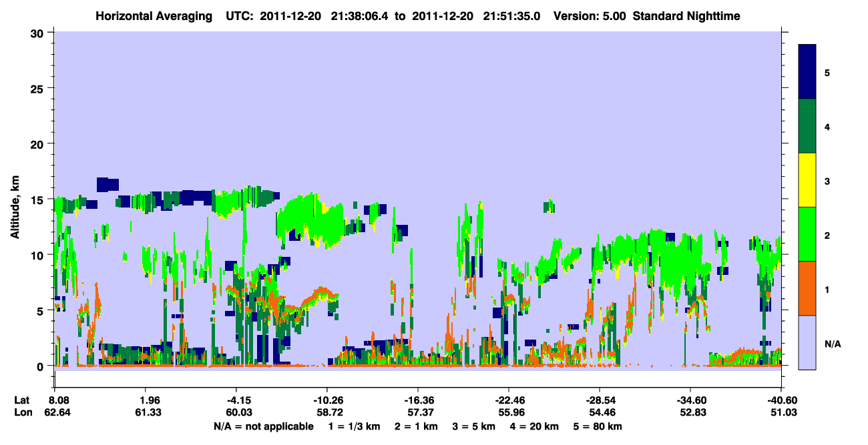Viewport: 868px width, 445px height.
Task: Click the bright green level 2 legend swatch
Action: point(807,234)
